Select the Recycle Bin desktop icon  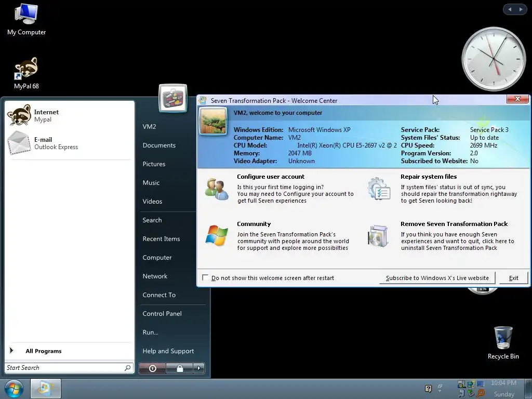(x=503, y=343)
